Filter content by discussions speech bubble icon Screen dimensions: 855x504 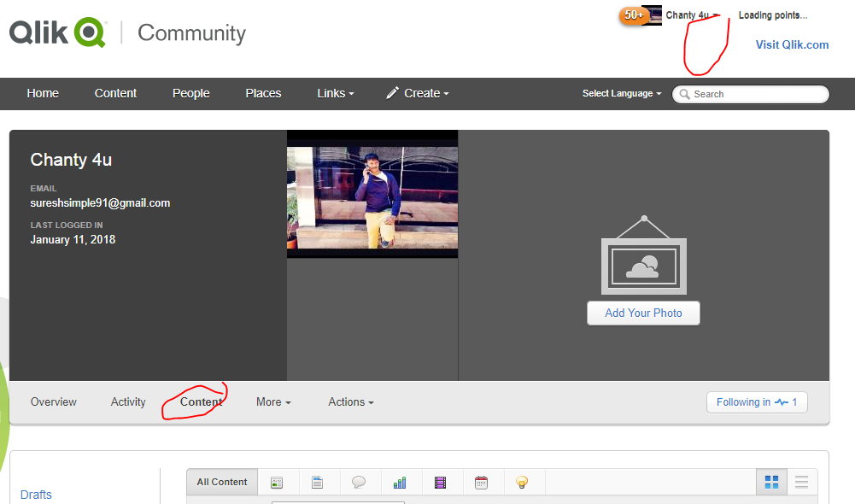pos(358,482)
